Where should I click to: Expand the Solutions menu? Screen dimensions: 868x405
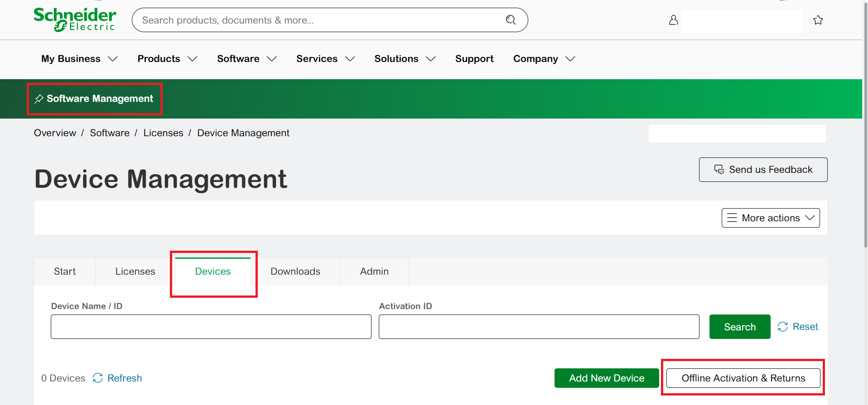coord(405,59)
